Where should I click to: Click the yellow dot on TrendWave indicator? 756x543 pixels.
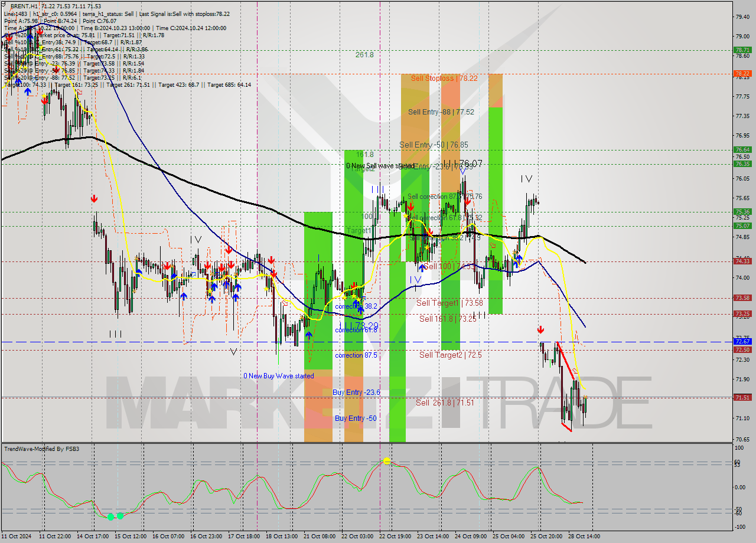pos(386,461)
